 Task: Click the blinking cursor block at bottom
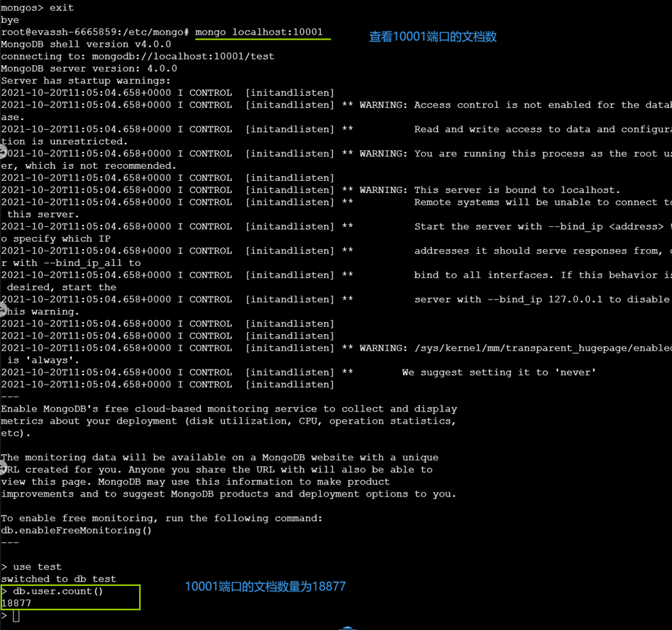point(14,615)
